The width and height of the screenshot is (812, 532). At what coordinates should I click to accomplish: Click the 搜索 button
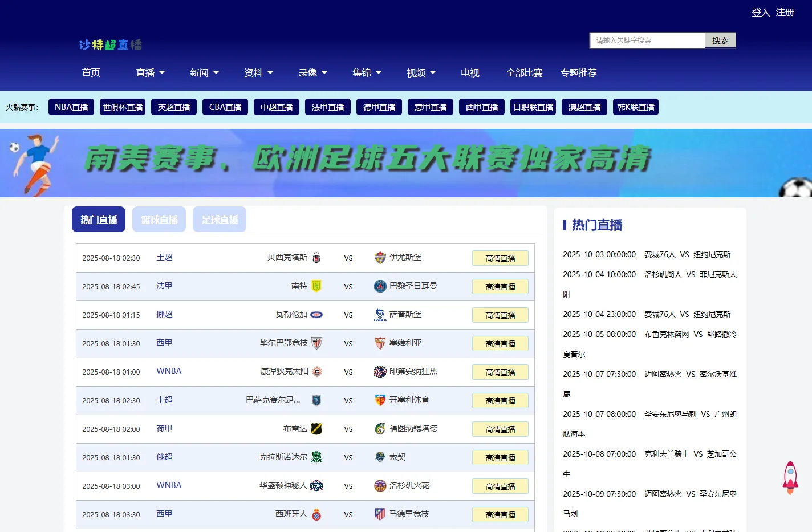point(720,40)
